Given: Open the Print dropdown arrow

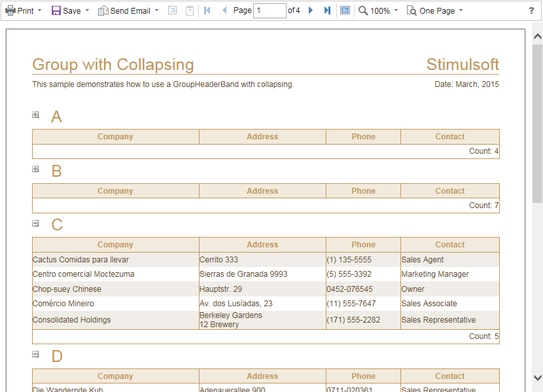Looking at the screenshot, I should coord(39,10).
